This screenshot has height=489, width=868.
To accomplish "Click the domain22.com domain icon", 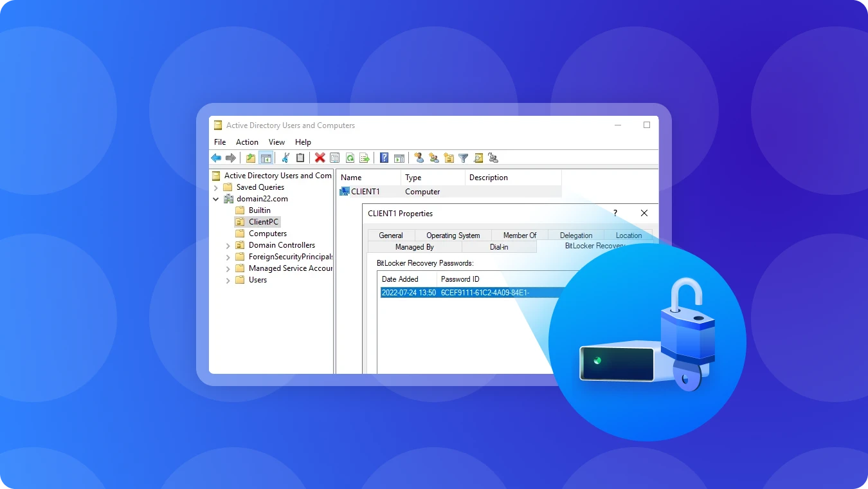I will tap(228, 199).
